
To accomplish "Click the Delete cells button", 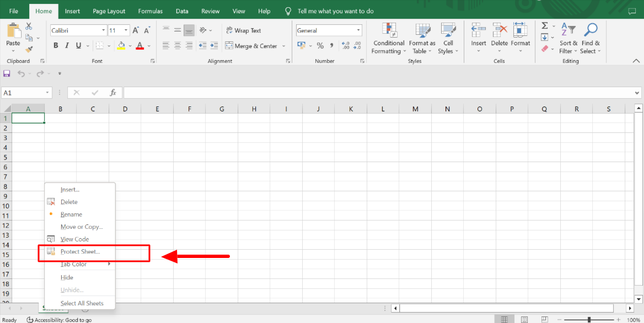I will pyautogui.click(x=500, y=39).
